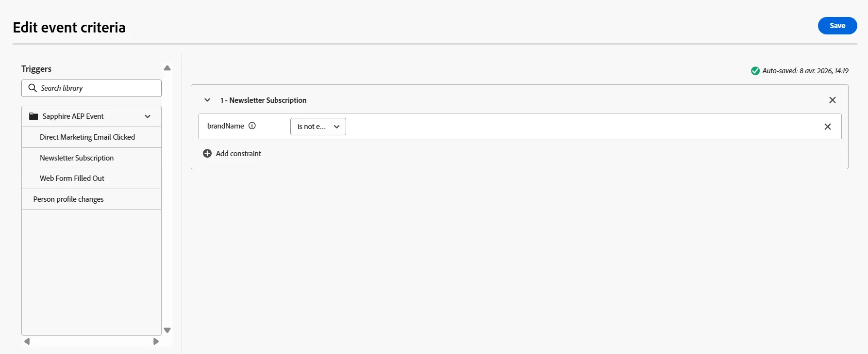Screen dimensions: 868x354
Task: Click the Triggers list scroll right arrow
Action: click(156, 341)
